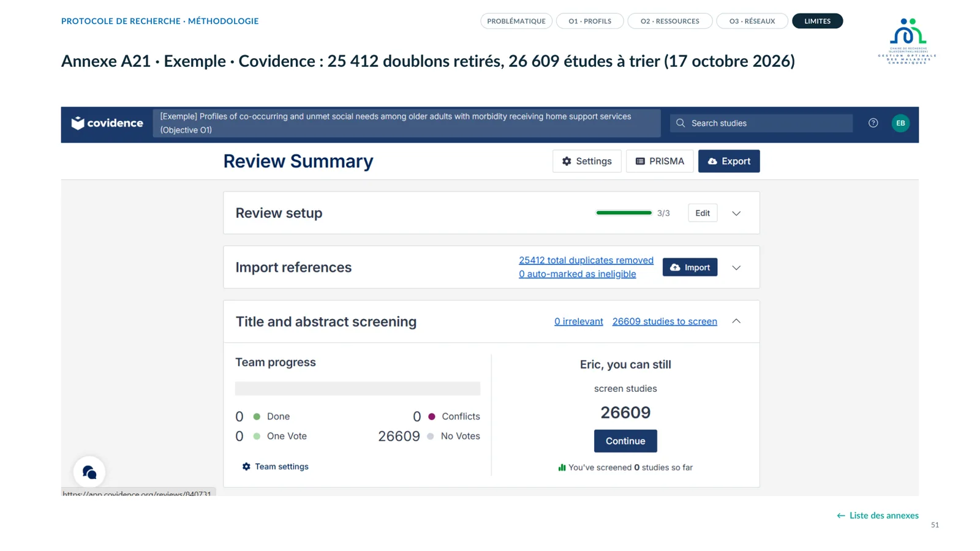Select the O3 · RÉSEAUX tab
Screen dimensions: 980x551
[752, 21]
